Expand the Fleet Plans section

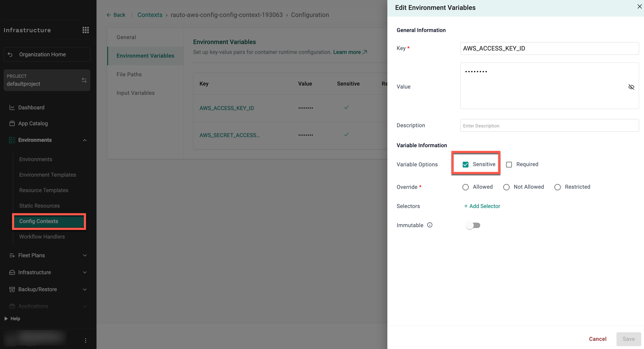point(85,255)
